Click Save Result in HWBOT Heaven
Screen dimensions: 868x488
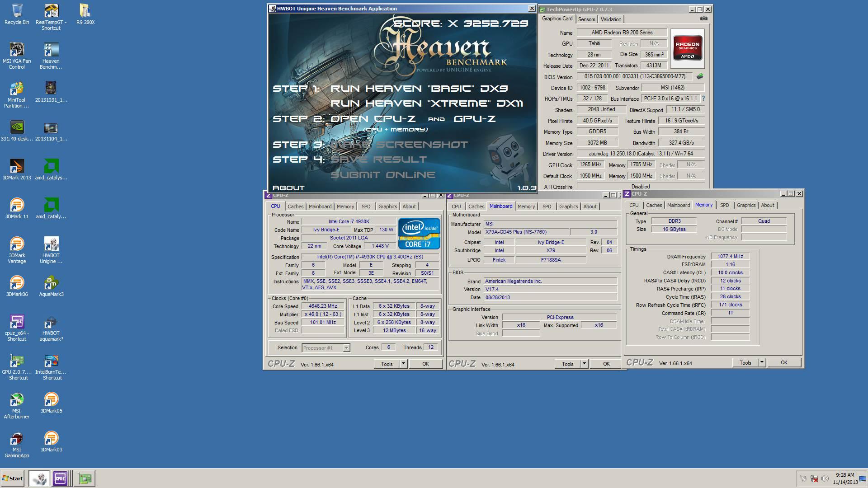coord(379,160)
